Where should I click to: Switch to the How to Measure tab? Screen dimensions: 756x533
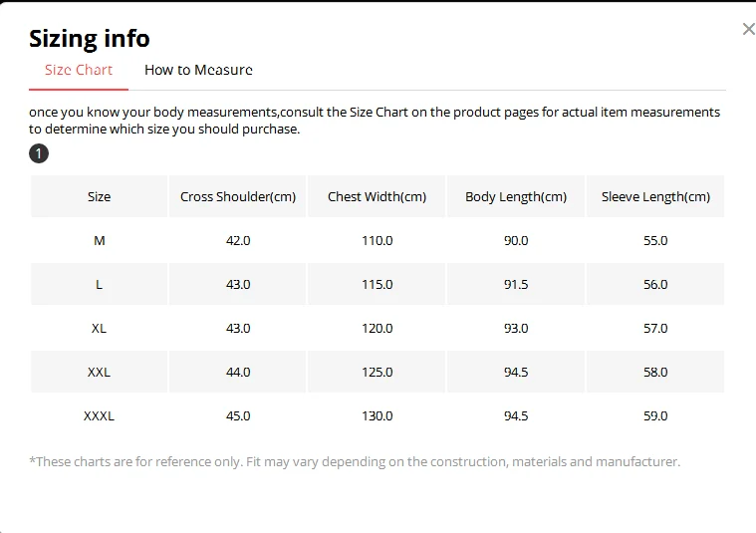[198, 70]
